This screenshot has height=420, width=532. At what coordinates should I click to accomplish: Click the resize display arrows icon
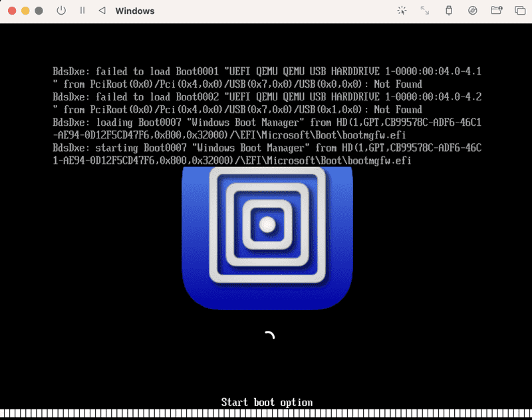click(425, 11)
